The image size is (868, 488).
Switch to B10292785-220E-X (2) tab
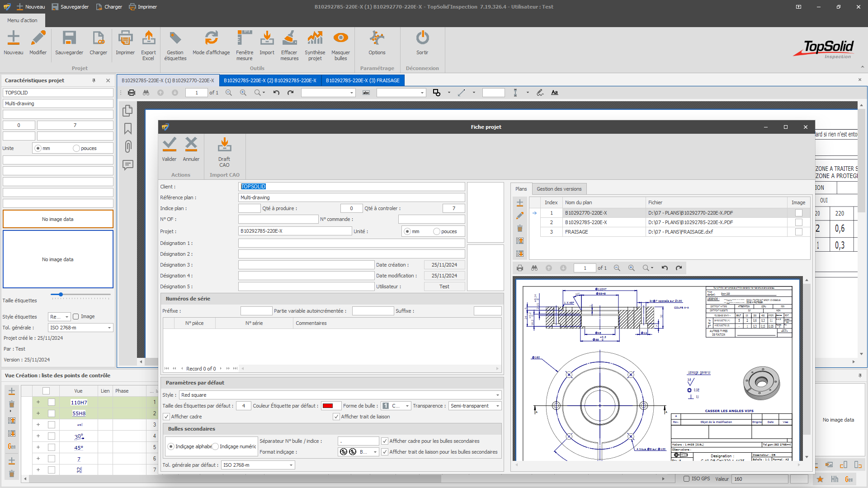coord(270,80)
